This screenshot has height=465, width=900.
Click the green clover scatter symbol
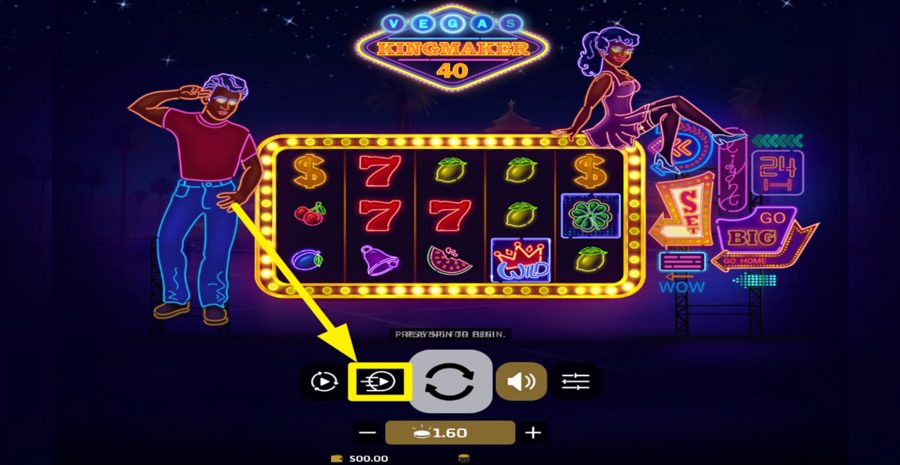tap(591, 215)
